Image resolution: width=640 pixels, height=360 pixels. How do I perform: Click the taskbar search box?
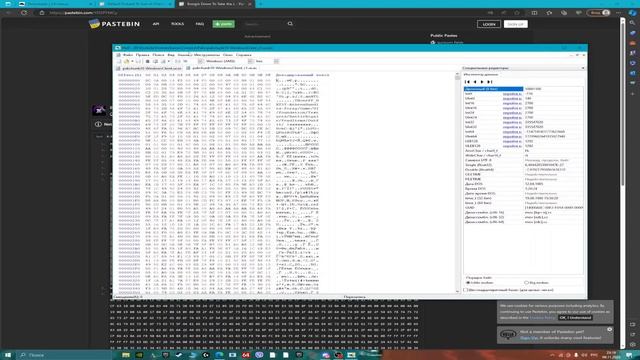[64, 355]
